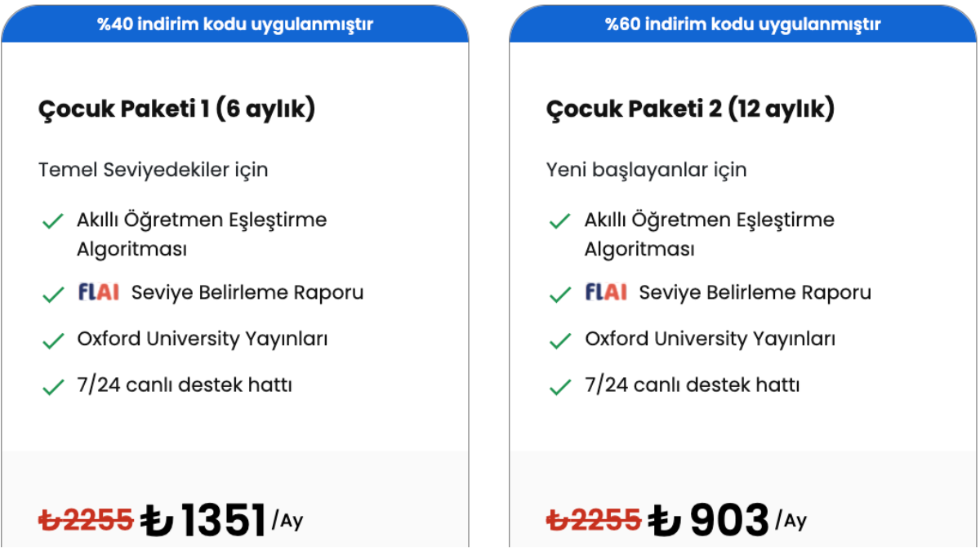
Task: Click the checkmark beside Akıllı Öğretmen Eşleştirme in Paket 1
Action: (x=53, y=221)
